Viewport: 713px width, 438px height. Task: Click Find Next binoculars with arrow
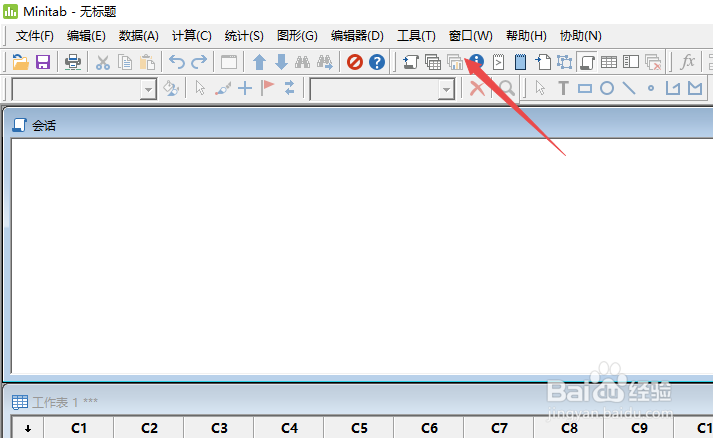325,62
